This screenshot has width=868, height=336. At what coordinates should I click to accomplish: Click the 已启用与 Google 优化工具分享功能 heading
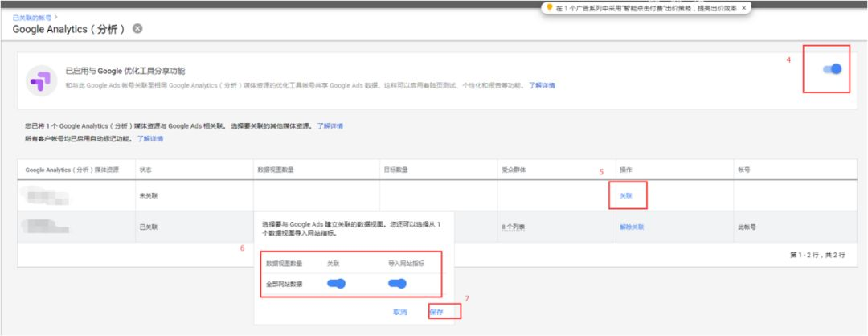tap(125, 71)
